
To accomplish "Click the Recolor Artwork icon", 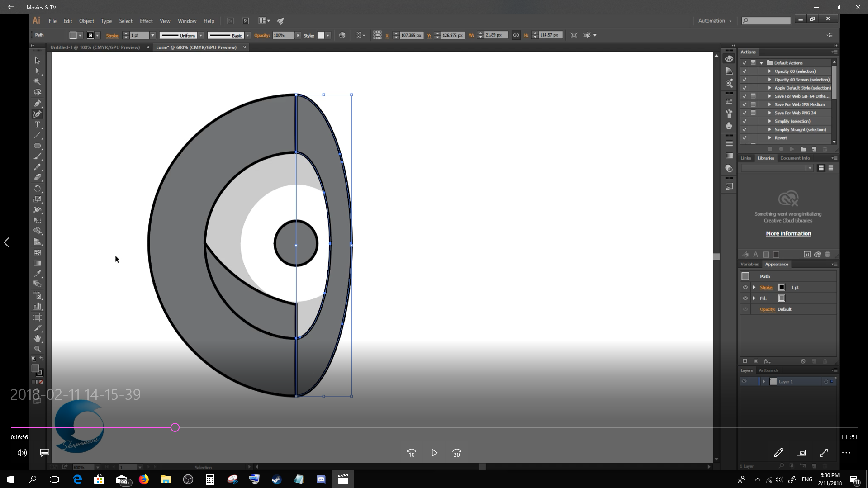I will point(342,35).
